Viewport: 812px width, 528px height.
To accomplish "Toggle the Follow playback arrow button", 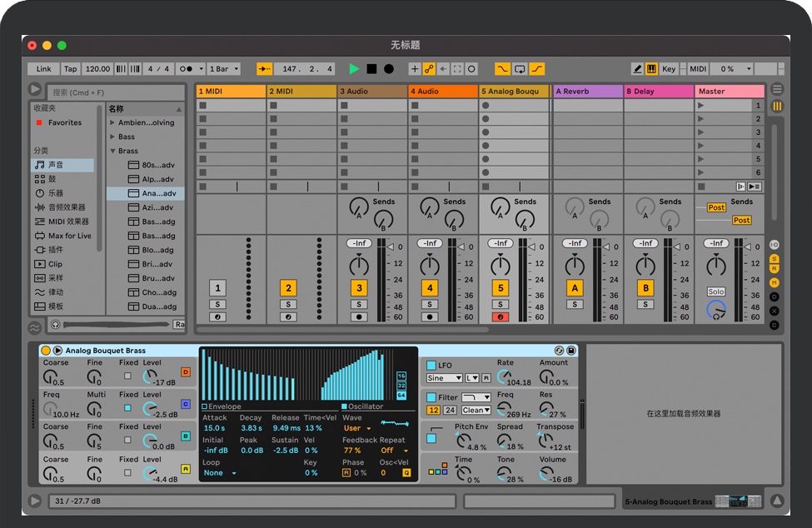I will [264, 69].
